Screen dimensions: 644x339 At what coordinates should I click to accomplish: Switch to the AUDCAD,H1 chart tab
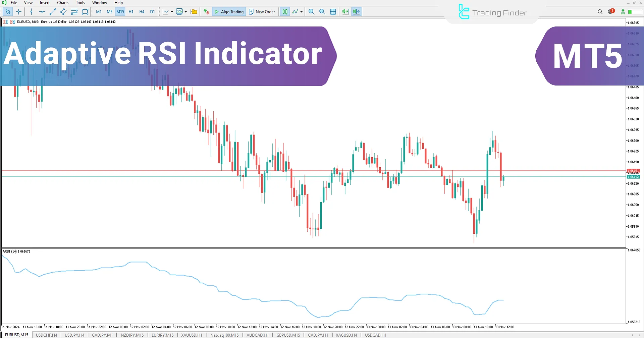coord(258,335)
